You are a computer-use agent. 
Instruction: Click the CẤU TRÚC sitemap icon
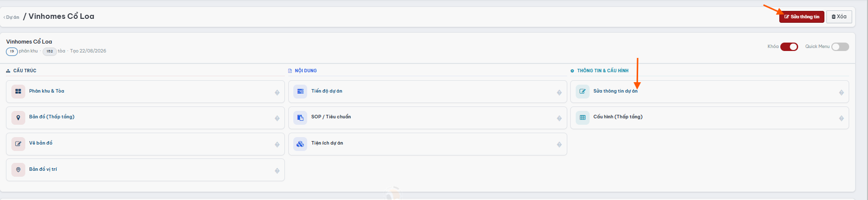pyautogui.click(x=8, y=71)
